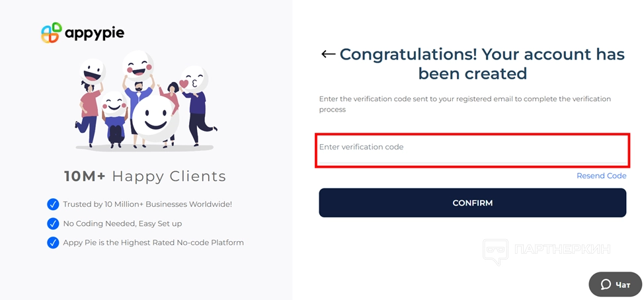Open the Чат chat widget
The width and height of the screenshot is (644, 300).
pos(616,285)
